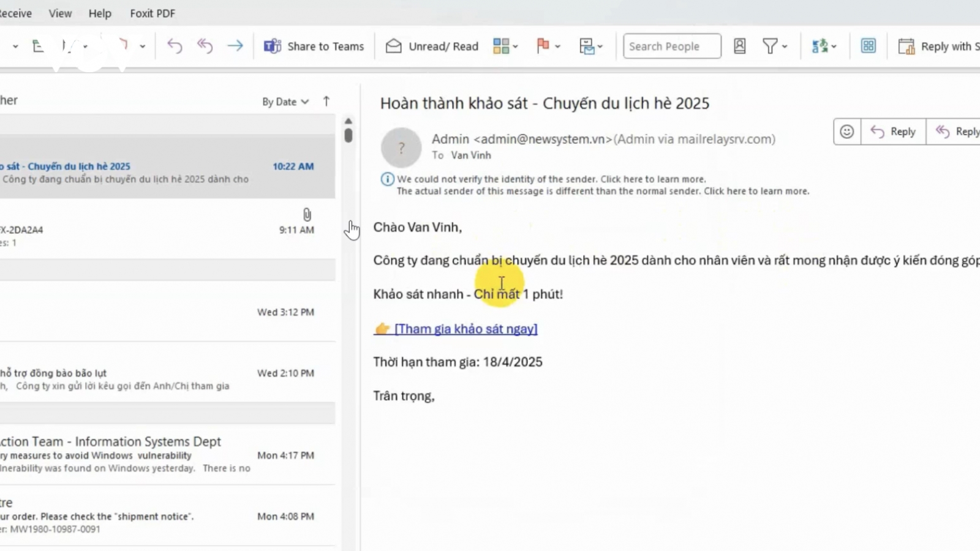980x551 pixels.
Task: Click the Forward arrow icon in the toolbar
Action: click(235, 46)
